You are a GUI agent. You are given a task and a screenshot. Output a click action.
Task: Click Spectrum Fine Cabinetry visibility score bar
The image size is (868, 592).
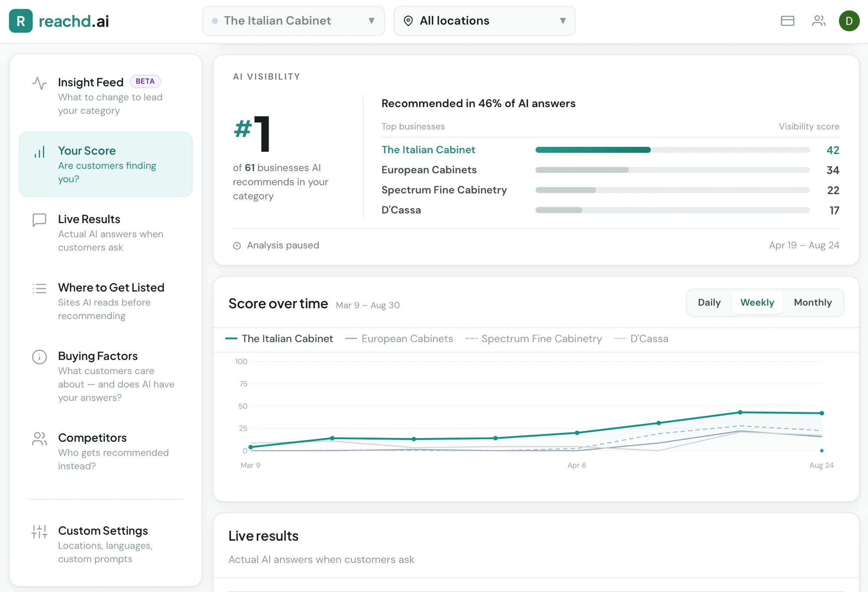point(672,190)
